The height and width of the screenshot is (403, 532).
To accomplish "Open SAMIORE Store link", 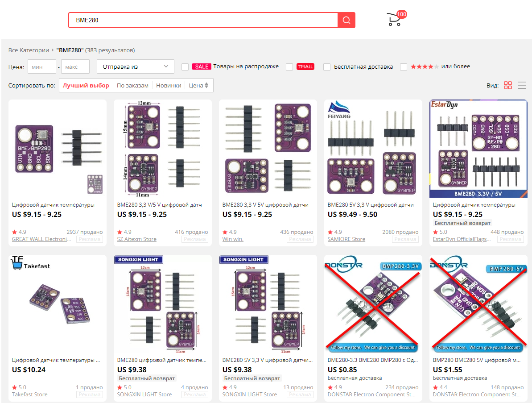I will click(346, 239).
